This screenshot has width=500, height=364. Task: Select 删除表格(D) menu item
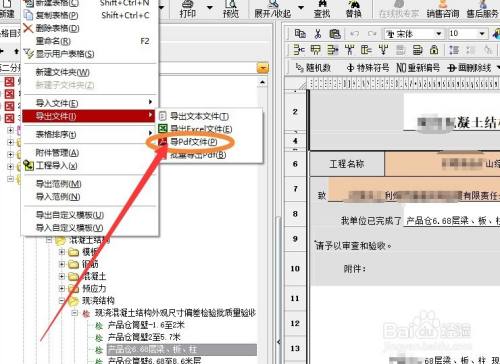click(x=89, y=28)
